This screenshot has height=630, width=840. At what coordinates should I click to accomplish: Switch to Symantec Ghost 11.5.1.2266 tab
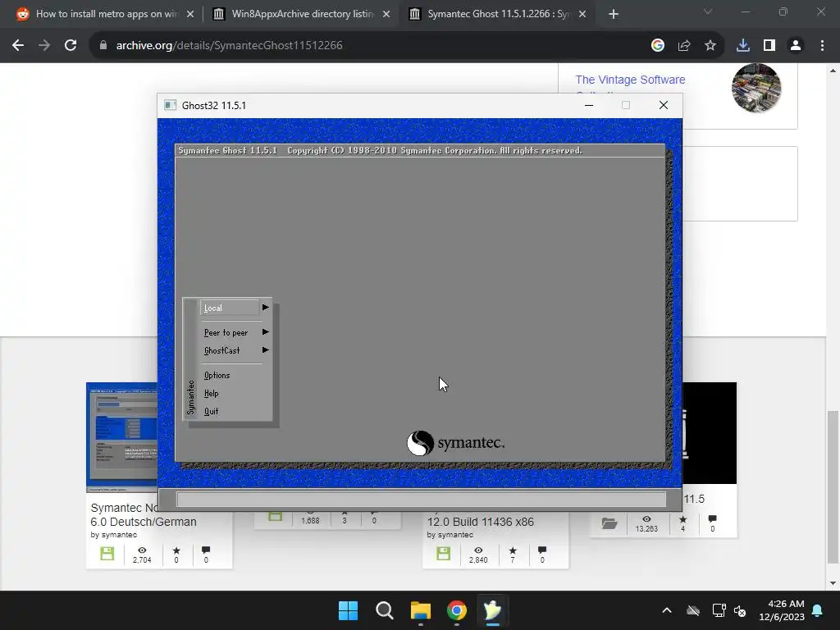(x=499, y=14)
